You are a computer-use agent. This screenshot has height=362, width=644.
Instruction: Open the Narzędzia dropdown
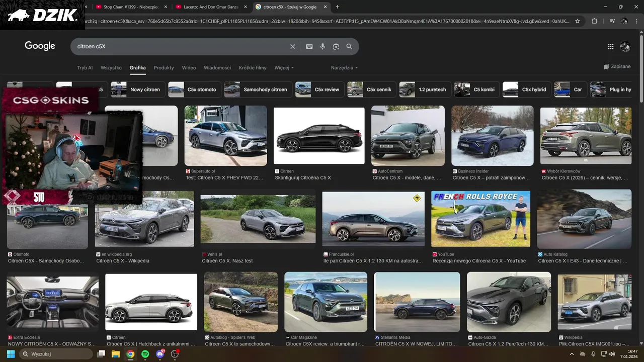[344, 68]
